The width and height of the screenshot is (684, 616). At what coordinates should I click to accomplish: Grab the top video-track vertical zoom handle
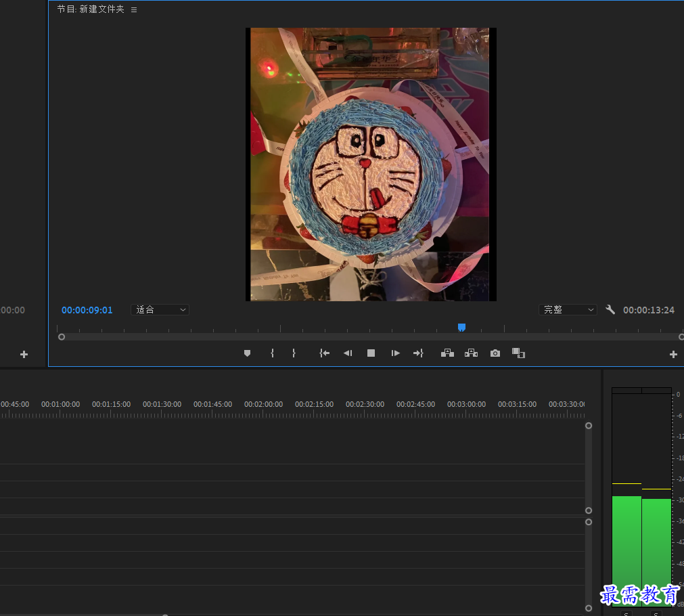[589, 426]
